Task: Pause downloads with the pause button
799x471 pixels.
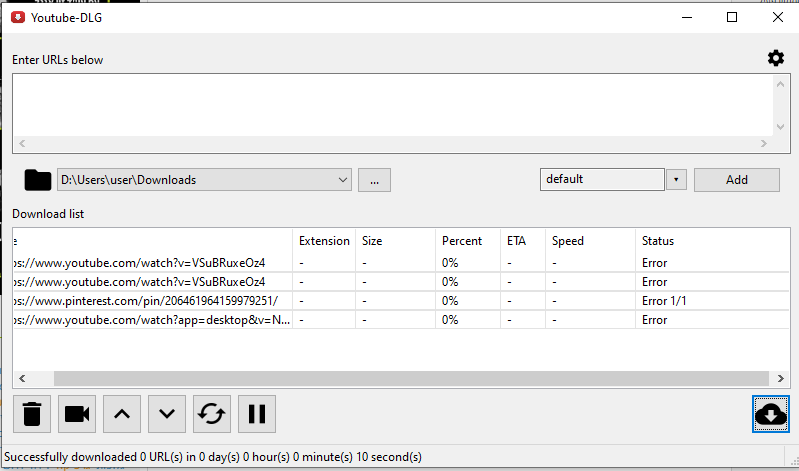Action: pos(257,414)
